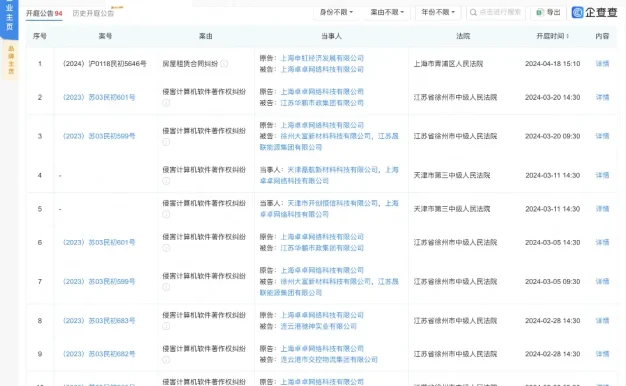
Task: Click the 企查查 logo
Action: pos(594,12)
